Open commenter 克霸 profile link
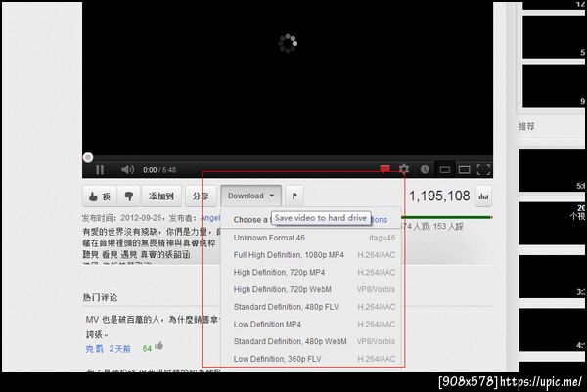The height and width of the screenshot is (392, 587). [94, 349]
